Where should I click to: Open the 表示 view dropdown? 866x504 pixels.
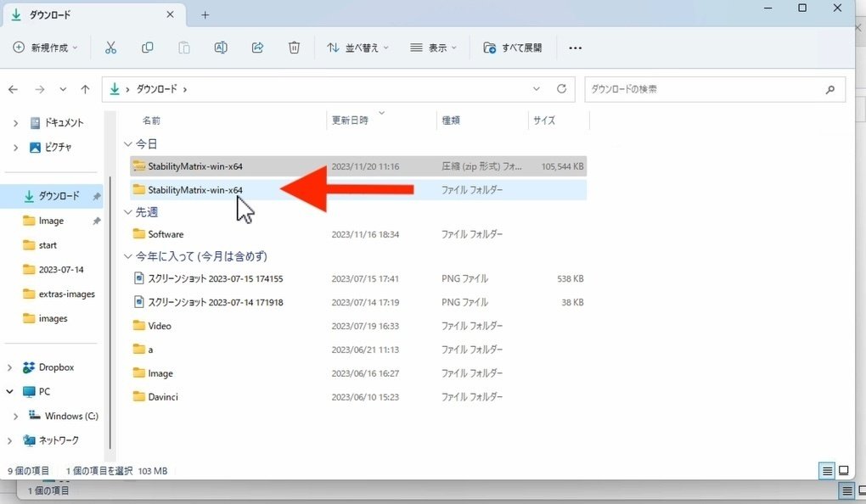(434, 48)
